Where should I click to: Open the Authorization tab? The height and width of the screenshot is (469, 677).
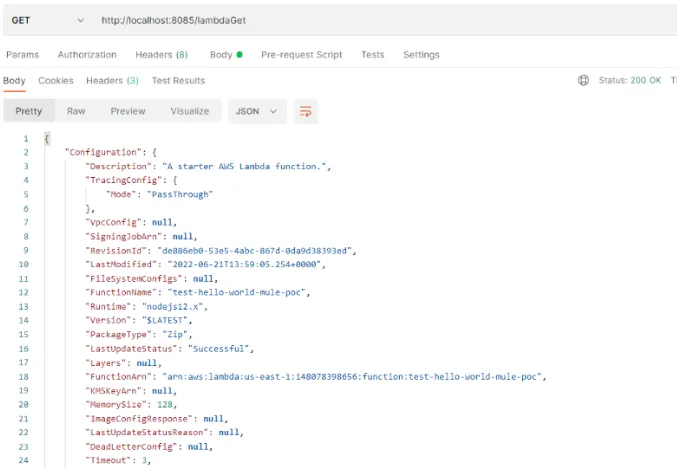(87, 55)
